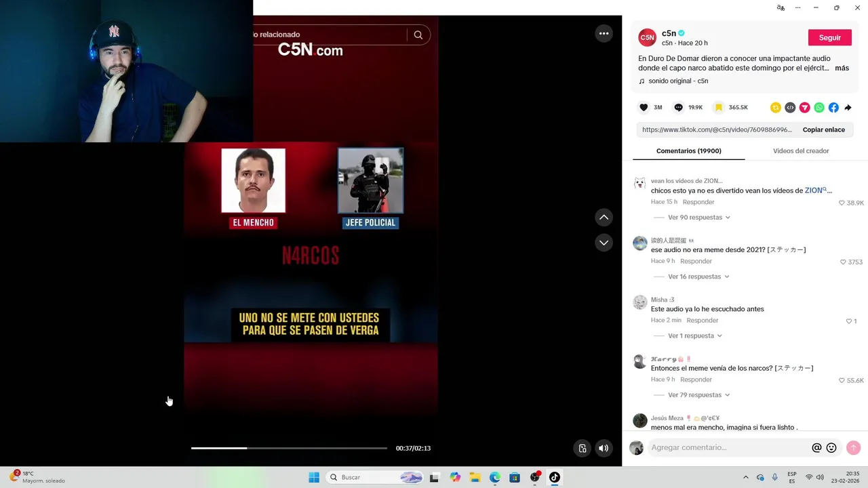The height and width of the screenshot is (488, 868).
Task: Click ESP language indicator in tray
Action: (x=792, y=477)
